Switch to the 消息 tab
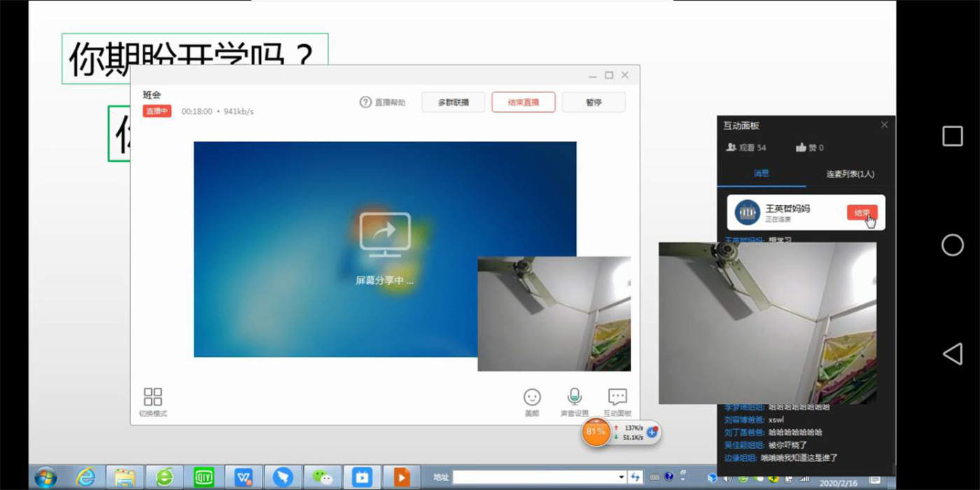Viewport: 980px width, 490px height. point(762,174)
